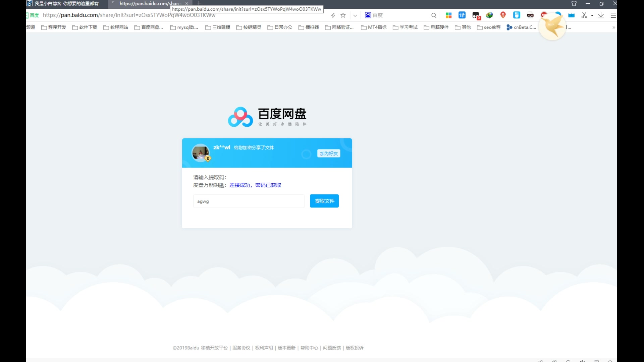
Task: Click the 提取文件 extract file button
Action: pyautogui.click(x=324, y=201)
